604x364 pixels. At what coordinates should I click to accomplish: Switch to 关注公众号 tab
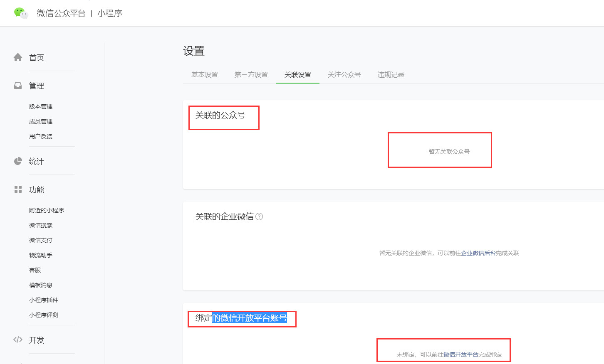tap(344, 75)
